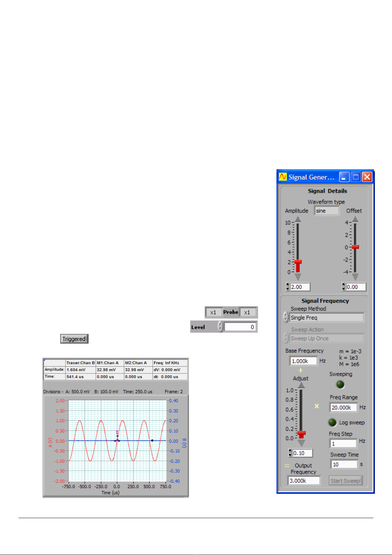Click the black marker dot on trace
392x555 pixels.
[x=152, y=440]
